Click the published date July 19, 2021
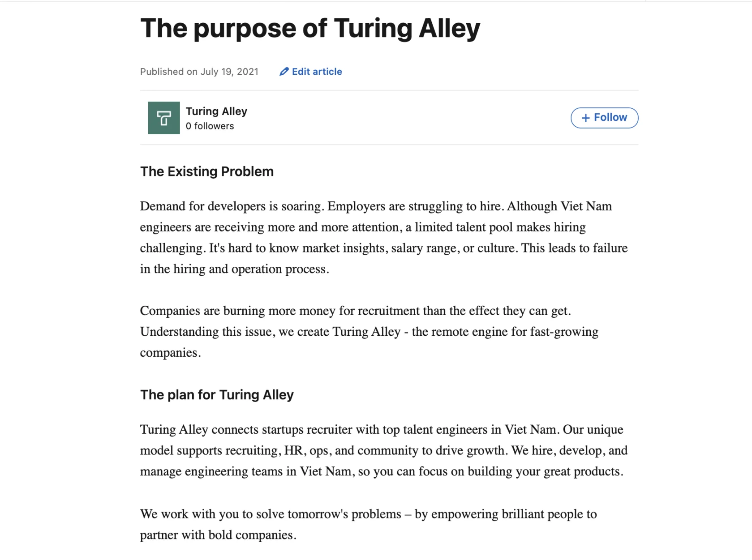The height and width of the screenshot is (560, 752). (229, 72)
